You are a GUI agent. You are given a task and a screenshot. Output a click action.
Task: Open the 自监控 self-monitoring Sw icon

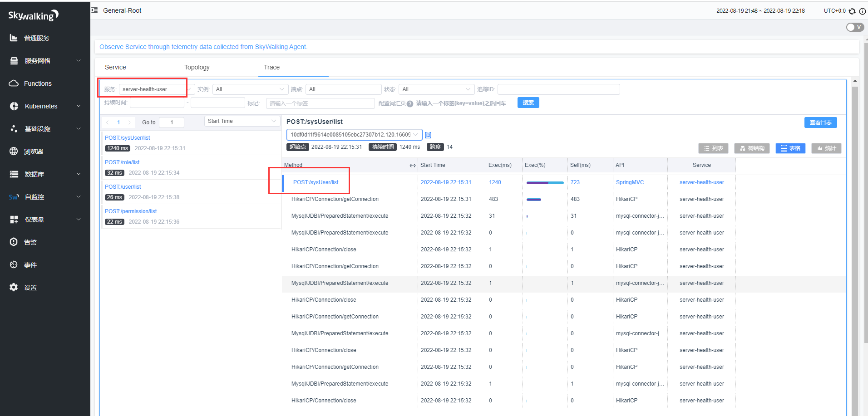point(14,197)
